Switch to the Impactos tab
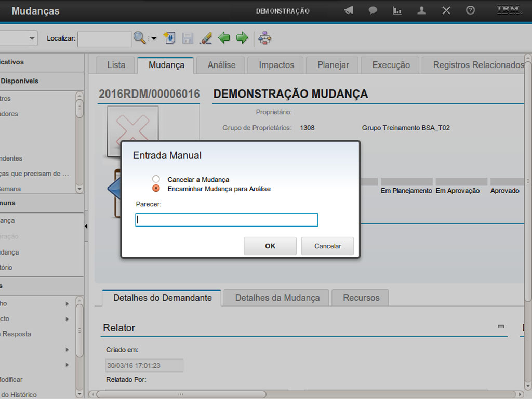This screenshot has height=399, width=532. 276,65
